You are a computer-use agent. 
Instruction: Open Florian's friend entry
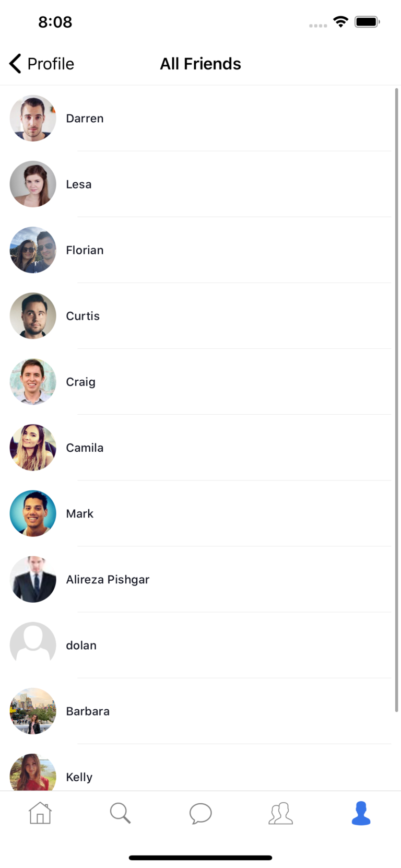coord(85,250)
